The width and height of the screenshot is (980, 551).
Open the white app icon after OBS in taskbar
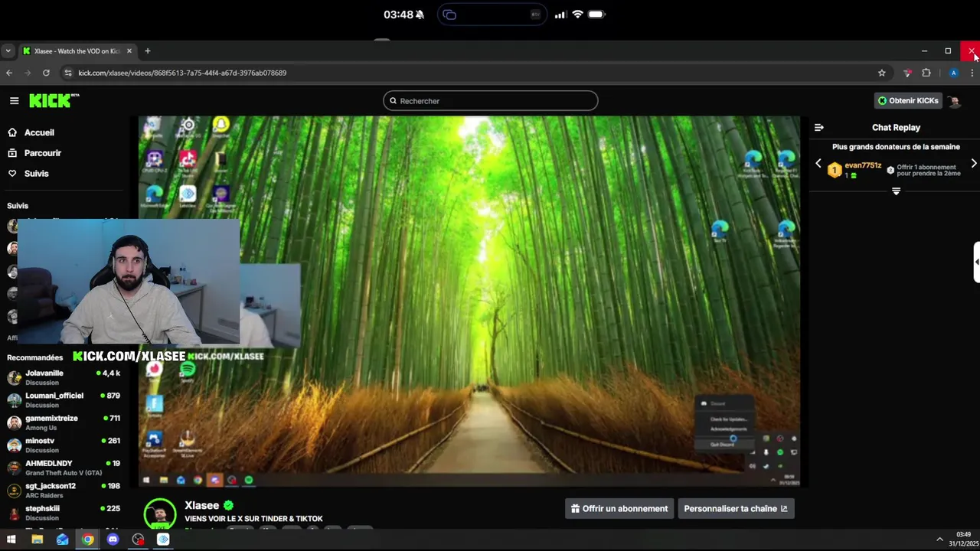click(x=163, y=540)
